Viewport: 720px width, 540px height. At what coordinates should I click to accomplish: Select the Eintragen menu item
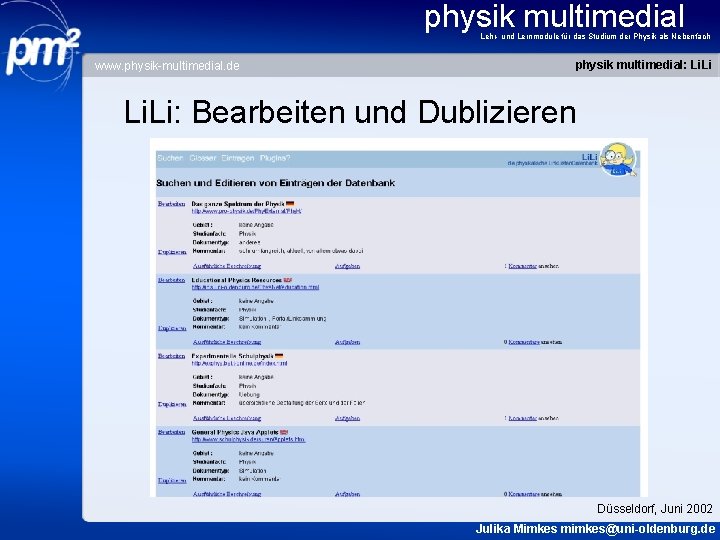pos(237,158)
